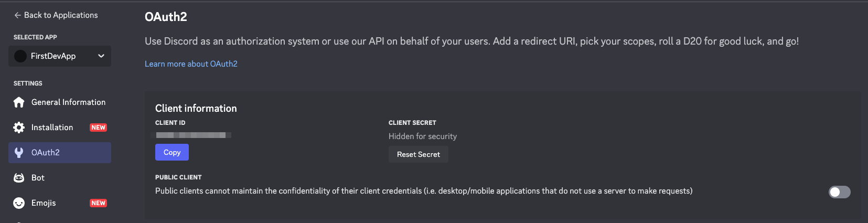
Task: Click the Installation gear icon
Action: click(x=19, y=128)
